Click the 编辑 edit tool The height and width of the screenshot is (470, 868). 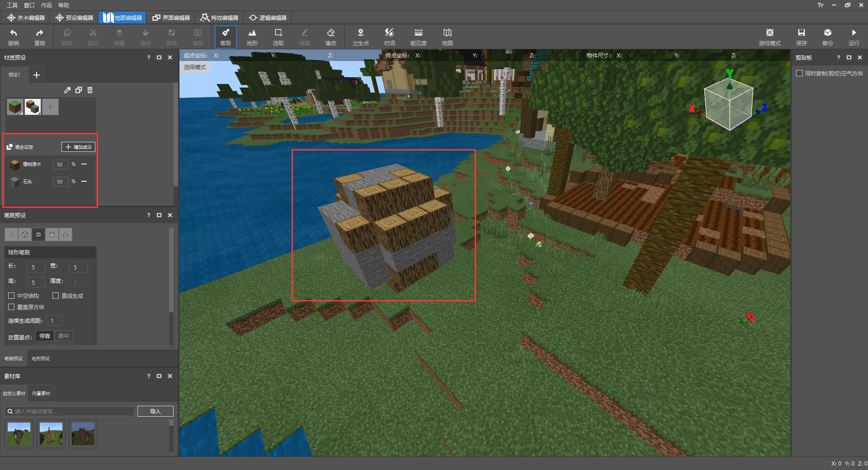[305, 37]
